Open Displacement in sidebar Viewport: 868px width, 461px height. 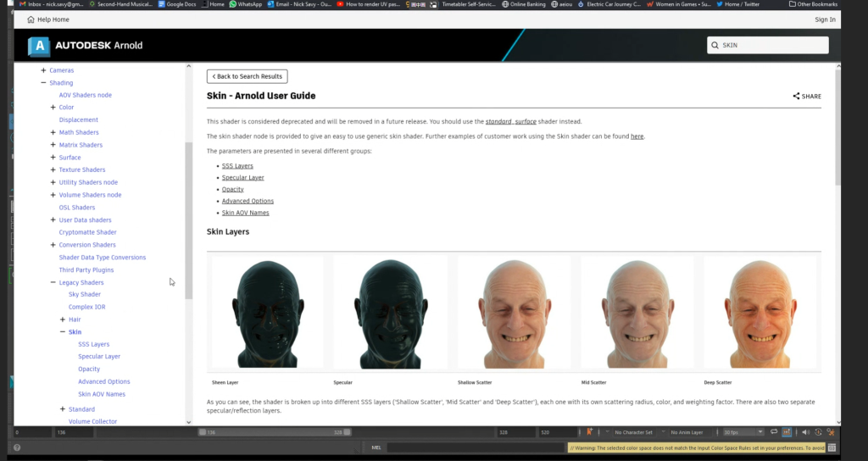click(79, 119)
